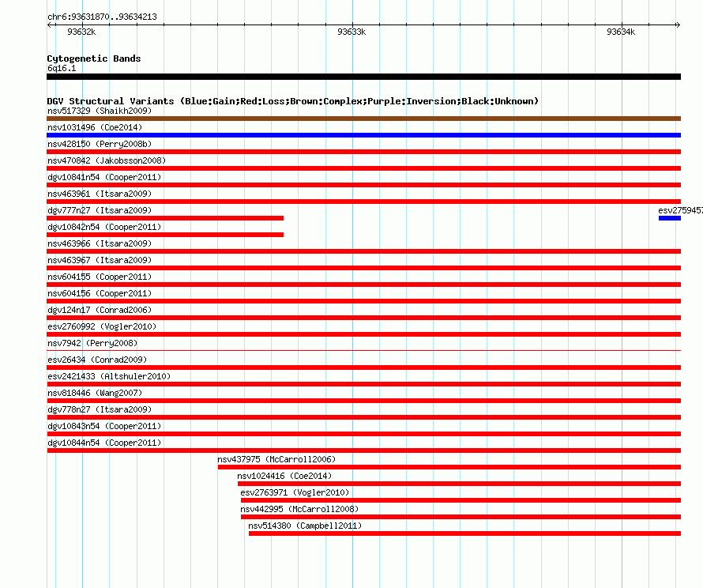703x588 pixels.
Task: Click the Cytogenetic Bands track title
Action: point(94,58)
